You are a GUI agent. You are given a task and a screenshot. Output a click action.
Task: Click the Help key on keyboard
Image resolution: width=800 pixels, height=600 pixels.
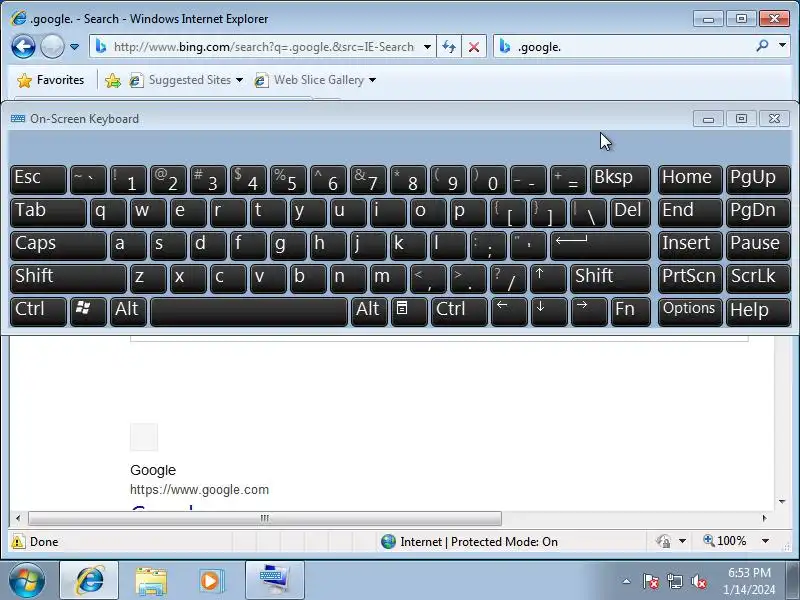click(x=758, y=312)
